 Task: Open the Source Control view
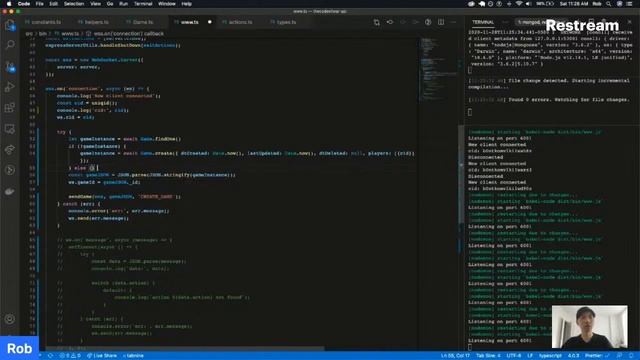click(10, 67)
